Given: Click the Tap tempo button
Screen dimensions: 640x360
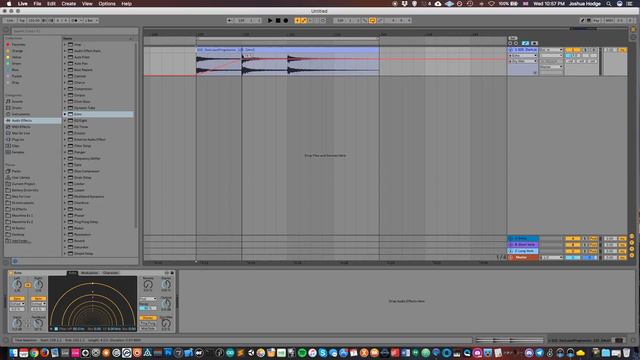Looking at the screenshot, I should (22, 20).
